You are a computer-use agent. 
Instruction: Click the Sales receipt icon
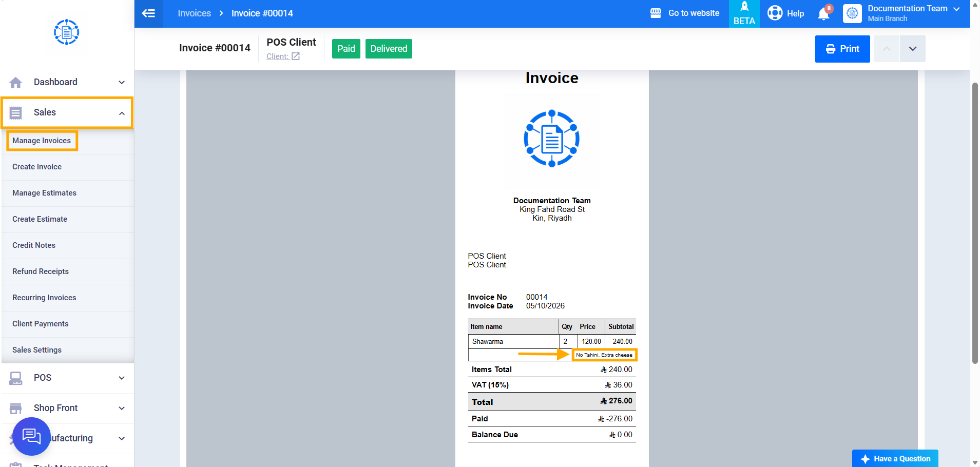[x=16, y=112]
